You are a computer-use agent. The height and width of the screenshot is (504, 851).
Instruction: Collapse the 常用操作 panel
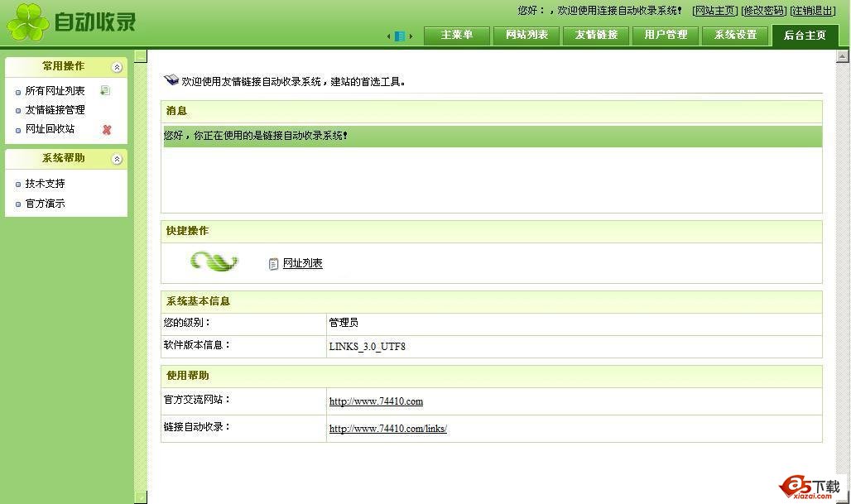117,67
